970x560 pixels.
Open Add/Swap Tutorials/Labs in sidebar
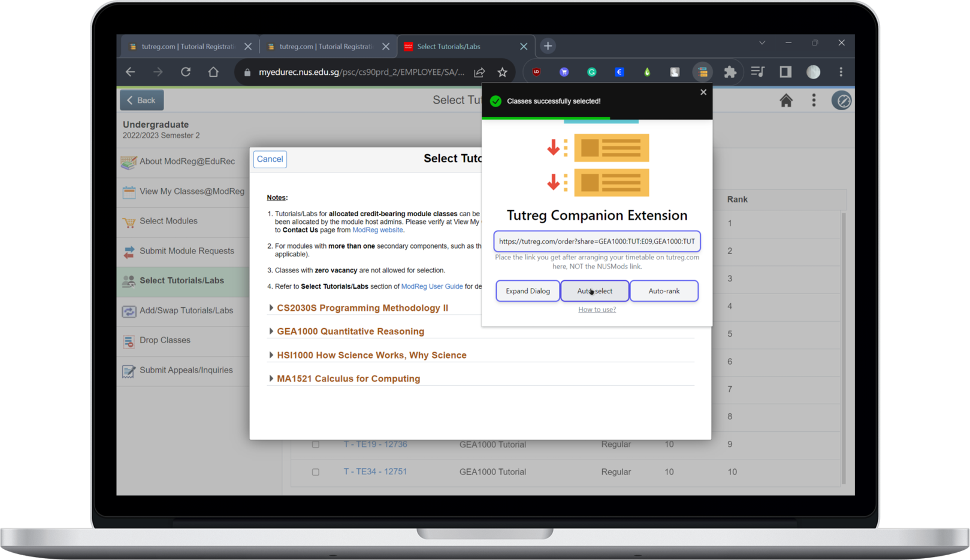(186, 310)
